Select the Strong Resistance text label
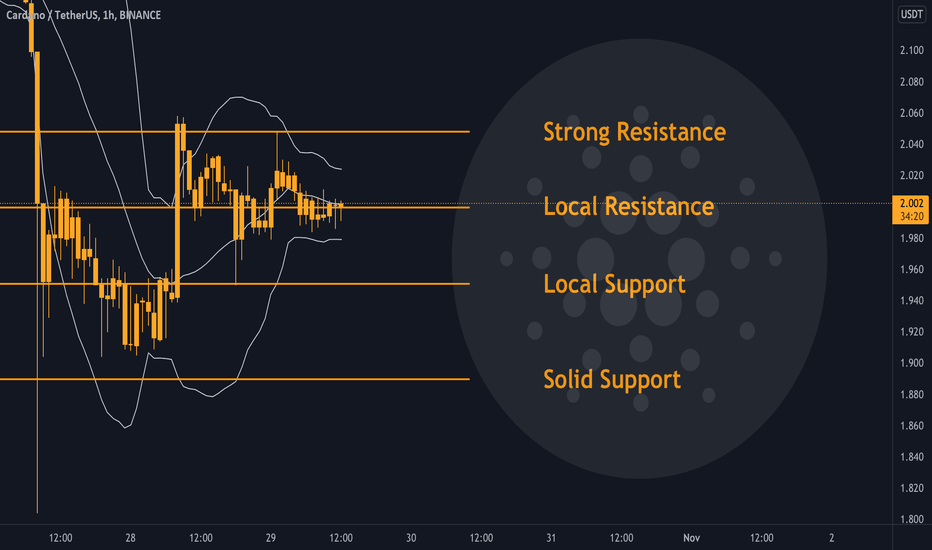 [634, 132]
